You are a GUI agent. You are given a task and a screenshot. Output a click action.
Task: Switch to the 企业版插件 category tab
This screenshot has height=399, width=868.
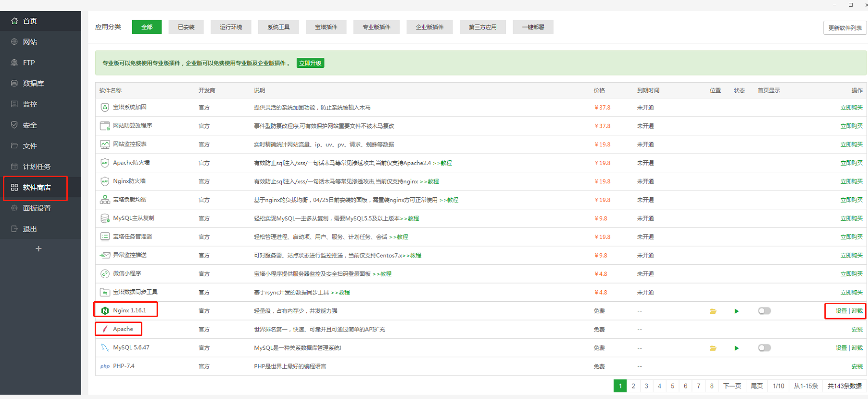429,27
